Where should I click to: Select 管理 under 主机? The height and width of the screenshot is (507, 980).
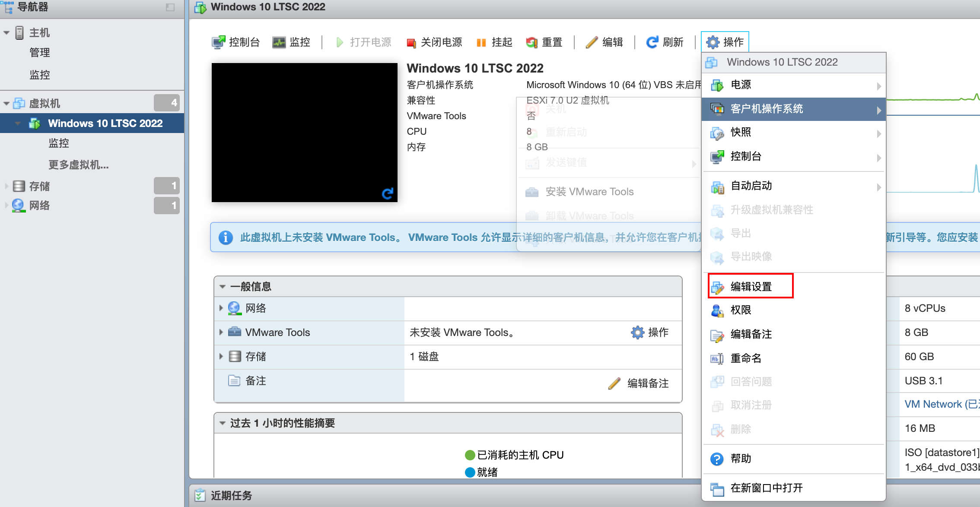[40, 53]
